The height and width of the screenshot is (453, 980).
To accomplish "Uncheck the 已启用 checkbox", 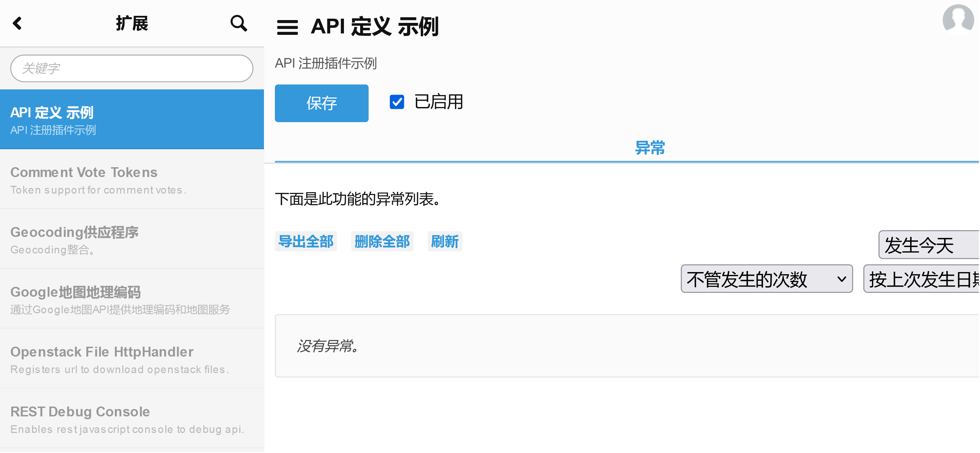I will [396, 102].
